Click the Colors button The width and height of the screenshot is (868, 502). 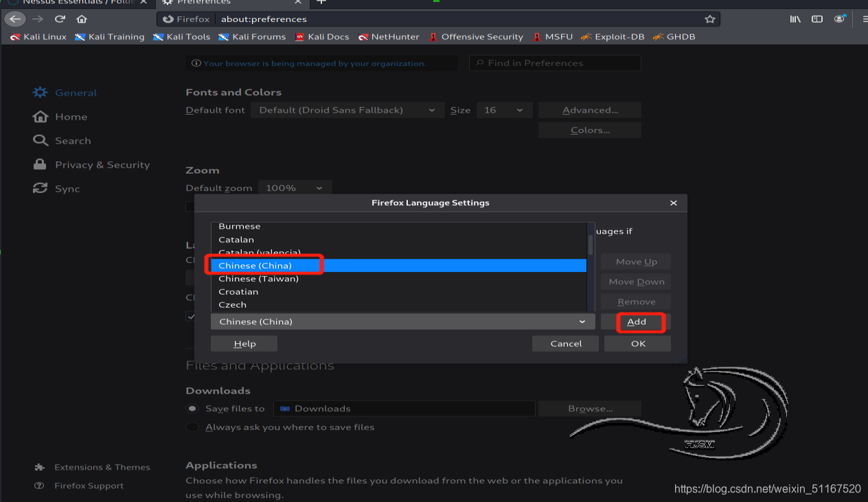(x=590, y=130)
